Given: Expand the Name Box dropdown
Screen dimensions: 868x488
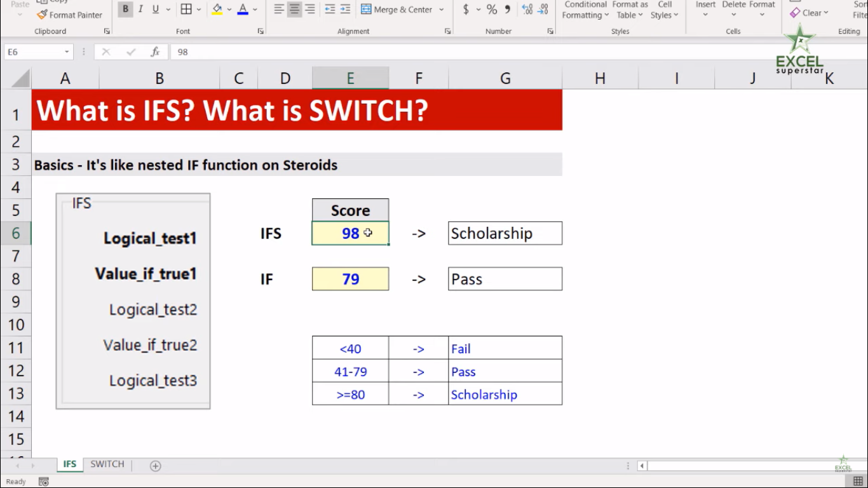Looking at the screenshot, I should pos(67,52).
